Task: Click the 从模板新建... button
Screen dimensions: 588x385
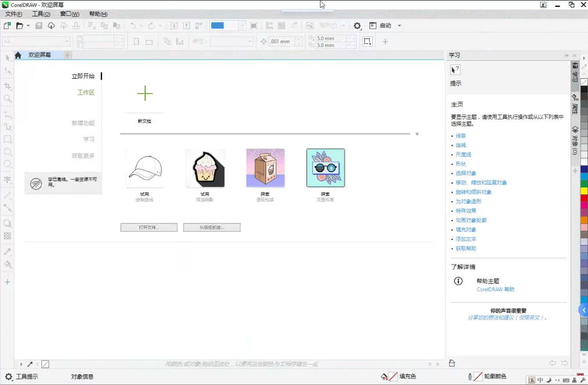Action: click(212, 228)
